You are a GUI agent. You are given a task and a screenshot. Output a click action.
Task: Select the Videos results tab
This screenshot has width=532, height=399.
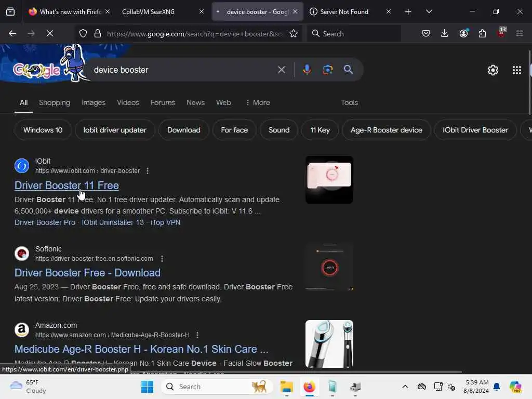coord(128,102)
